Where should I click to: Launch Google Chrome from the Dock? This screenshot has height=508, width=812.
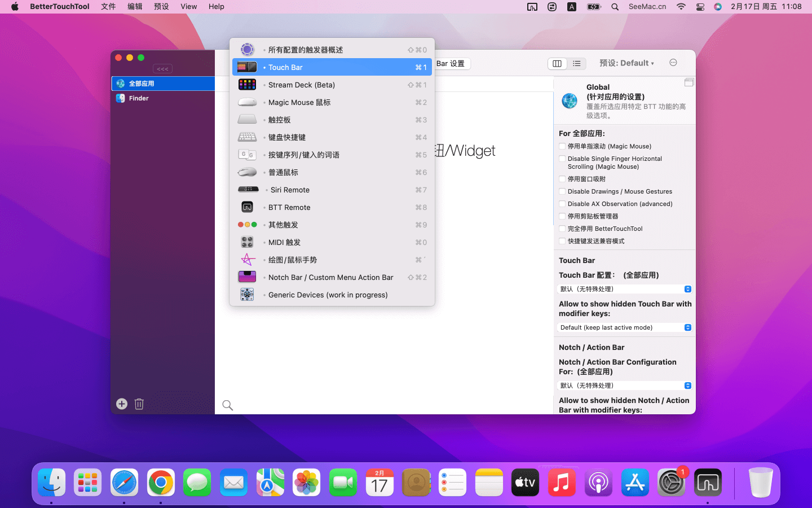[x=161, y=483]
